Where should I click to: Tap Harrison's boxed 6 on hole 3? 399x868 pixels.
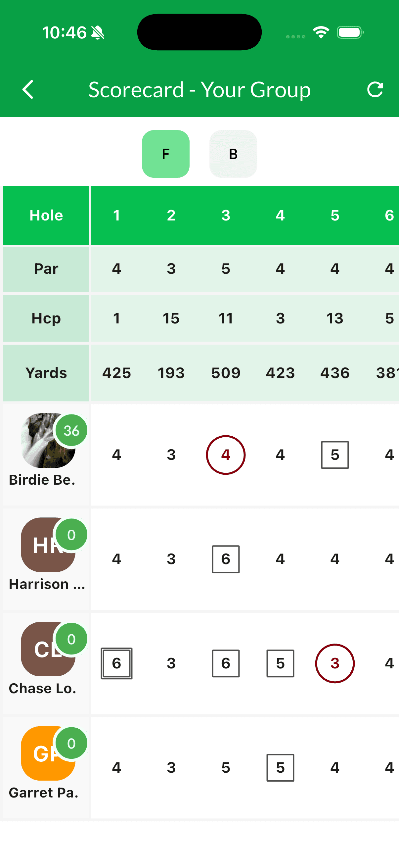tap(226, 559)
